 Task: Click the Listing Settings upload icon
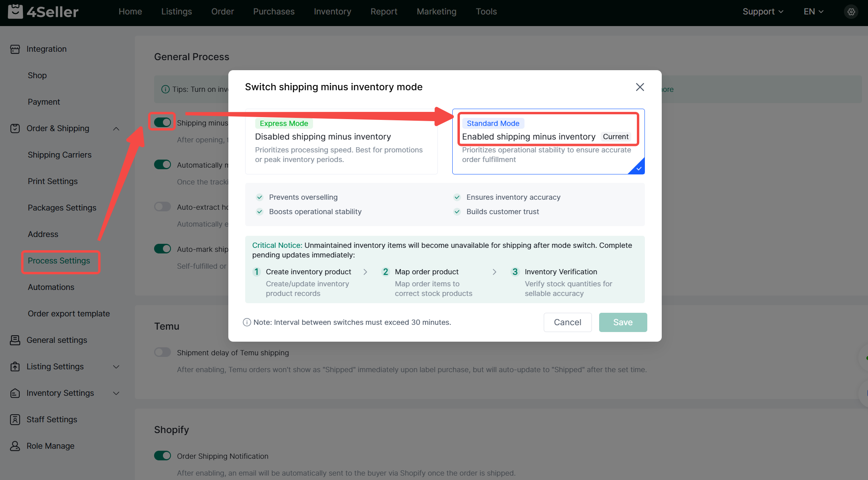15,367
